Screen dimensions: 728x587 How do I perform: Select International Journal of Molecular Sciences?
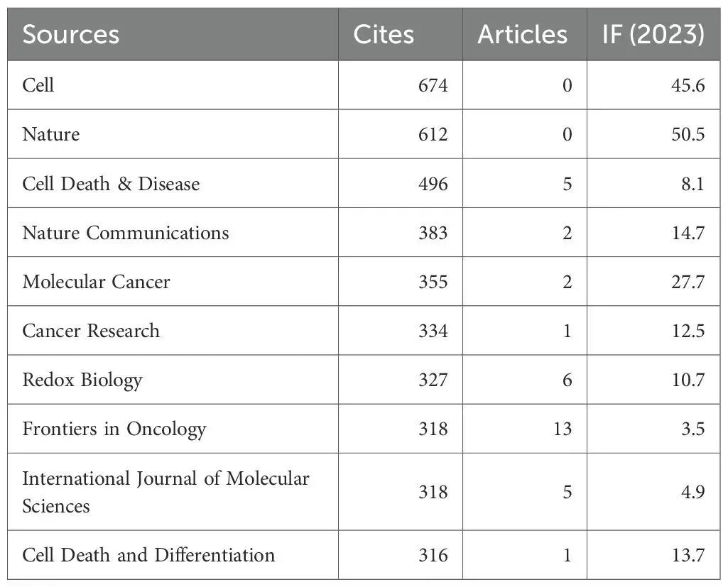click(x=165, y=491)
